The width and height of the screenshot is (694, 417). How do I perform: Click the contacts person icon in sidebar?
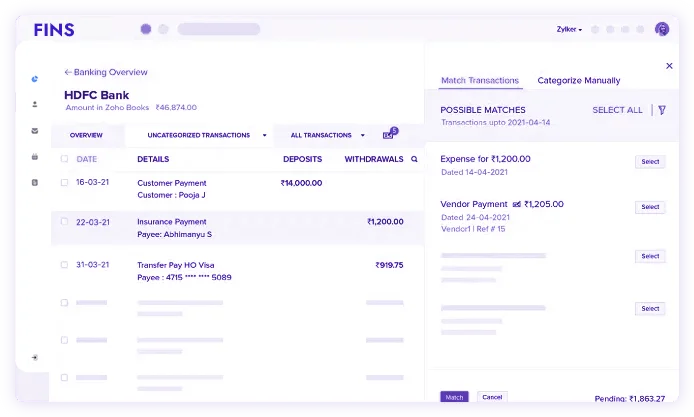click(x=35, y=104)
